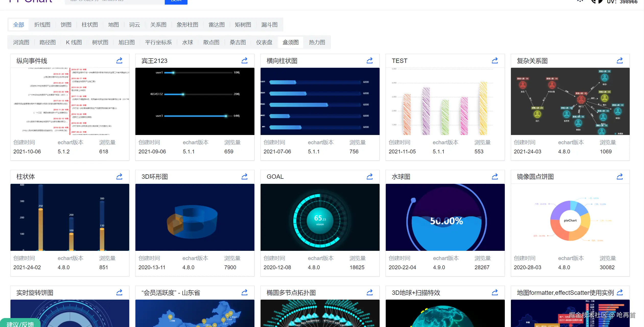Image resolution: width=644 pixels, height=327 pixels.
Task: Switch to the 关系图 category tab
Action: 158,25
